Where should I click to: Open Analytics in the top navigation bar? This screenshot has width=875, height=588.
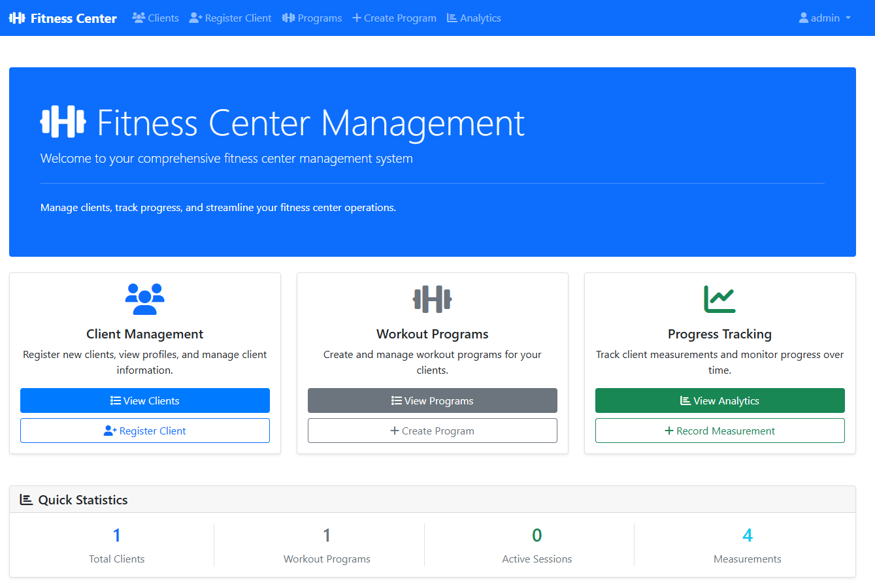[x=474, y=18]
